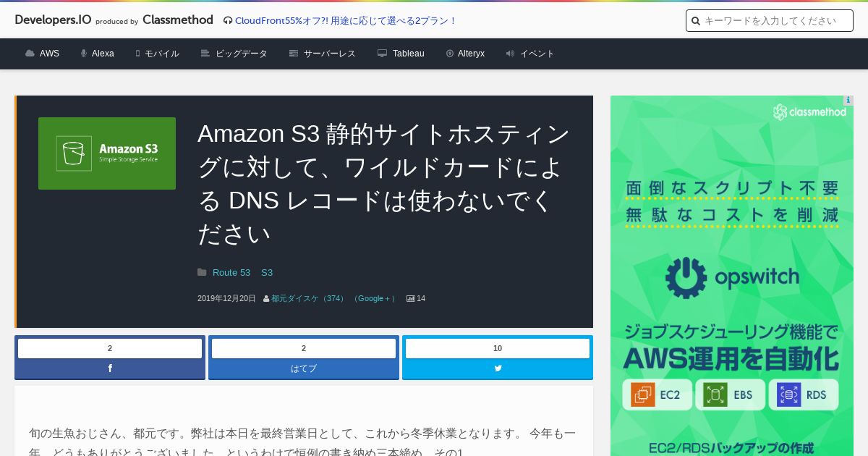
Task: Click the article intro paragraph text
Action: [x=302, y=442]
